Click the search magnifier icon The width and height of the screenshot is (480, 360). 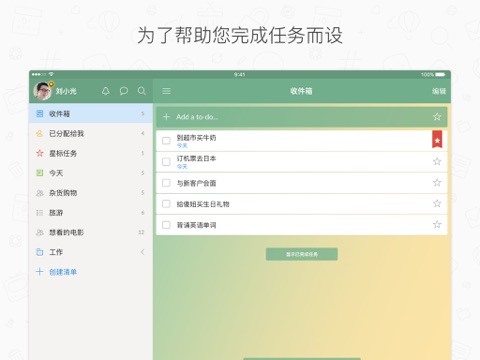142,91
